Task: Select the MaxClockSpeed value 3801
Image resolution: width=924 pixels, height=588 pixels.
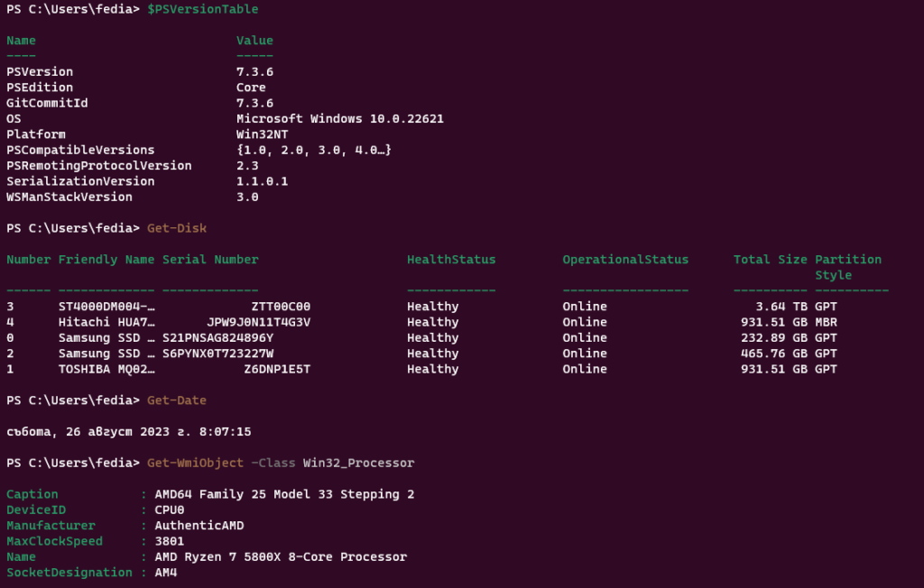Action: point(169,541)
